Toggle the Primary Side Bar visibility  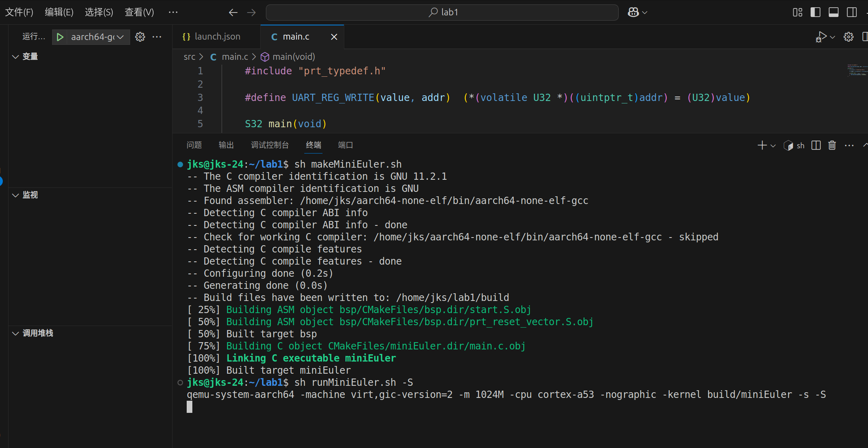(x=815, y=12)
